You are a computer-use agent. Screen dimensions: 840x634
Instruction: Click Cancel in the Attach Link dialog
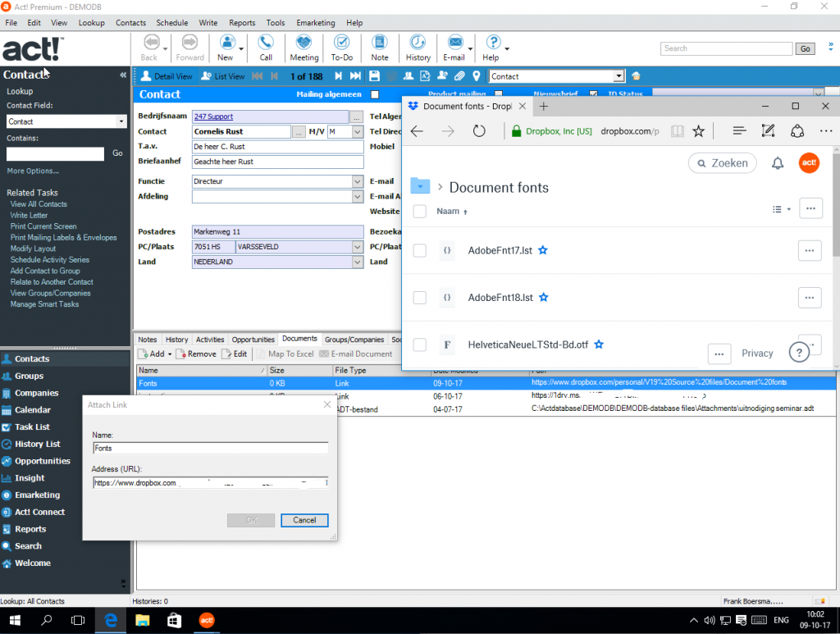[304, 520]
